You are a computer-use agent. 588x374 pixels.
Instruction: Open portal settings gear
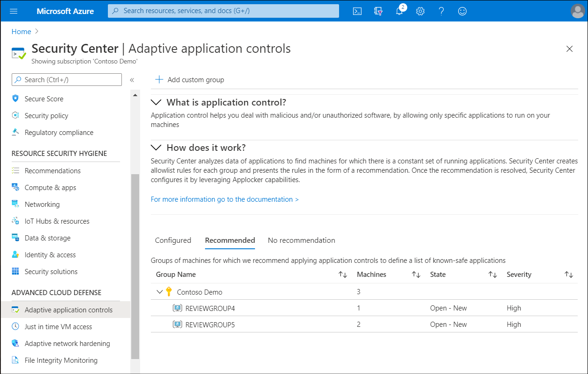420,11
